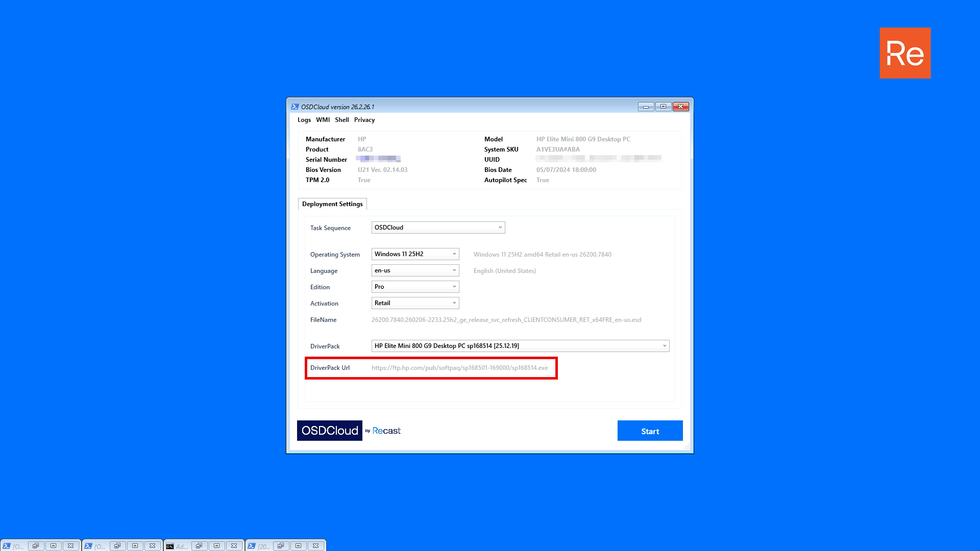This screenshot has height=551, width=980.
Task: Open the Task Sequence dropdown
Action: (x=438, y=228)
